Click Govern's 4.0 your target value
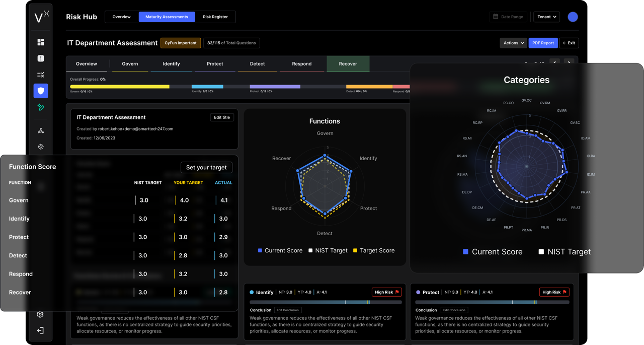The height and width of the screenshot is (345, 644). (x=184, y=200)
